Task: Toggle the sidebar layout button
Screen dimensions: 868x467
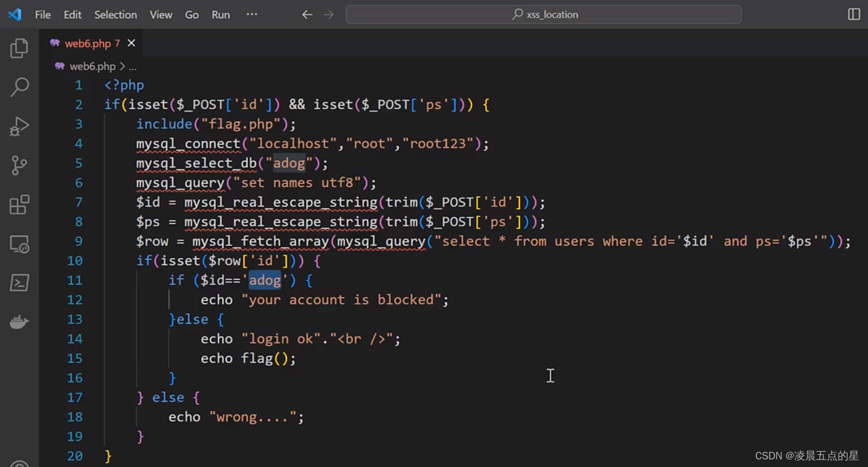Action: (x=853, y=15)
